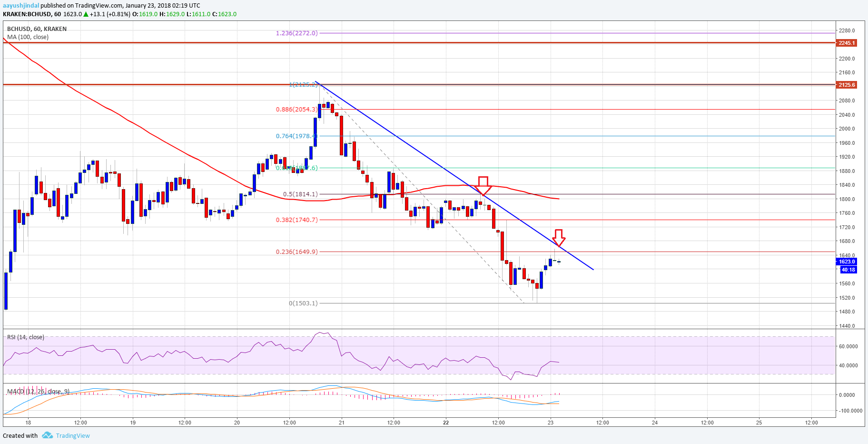
Task: Select the MA (100, close) indicator label
Action: pyautogui.click(x=28, y=37)
